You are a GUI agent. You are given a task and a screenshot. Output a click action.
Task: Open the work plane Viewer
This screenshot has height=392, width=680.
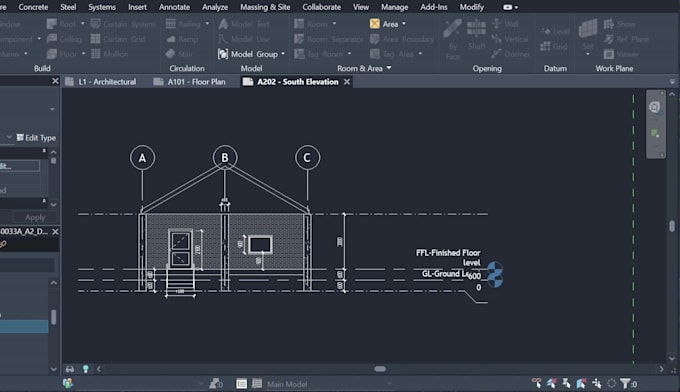(621, 54)
